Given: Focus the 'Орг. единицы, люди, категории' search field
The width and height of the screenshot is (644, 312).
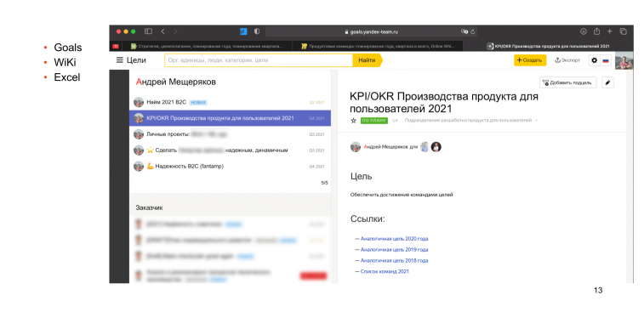Looking at the screenshot, I should (x=259, y=60).
